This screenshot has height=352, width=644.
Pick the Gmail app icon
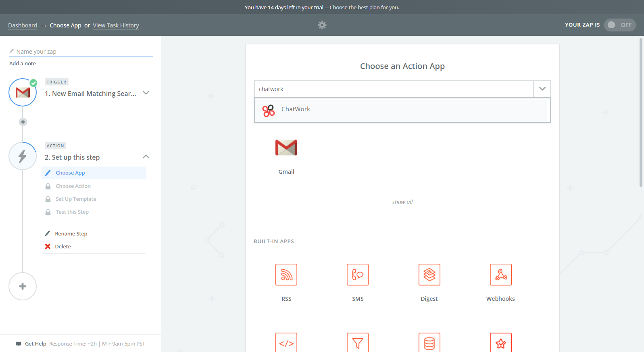286,148
